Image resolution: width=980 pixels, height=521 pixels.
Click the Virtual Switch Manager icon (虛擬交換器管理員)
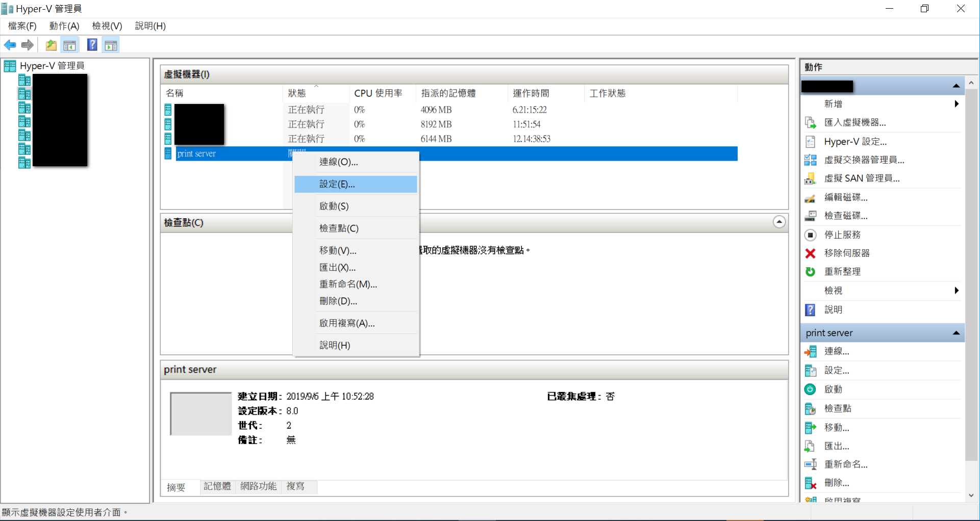coord(810,160)
